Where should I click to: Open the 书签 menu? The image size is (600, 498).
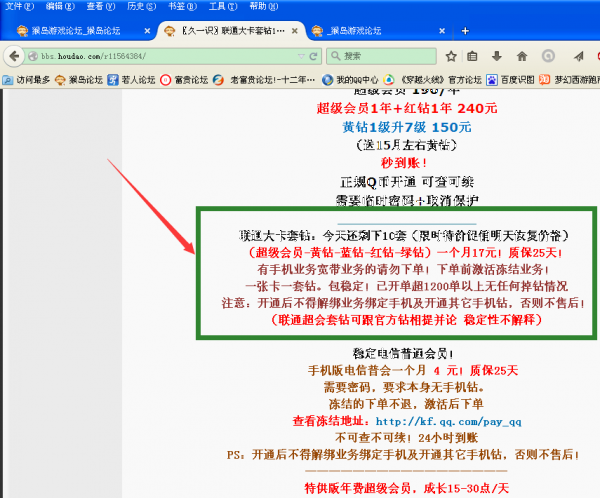[182, 6]
